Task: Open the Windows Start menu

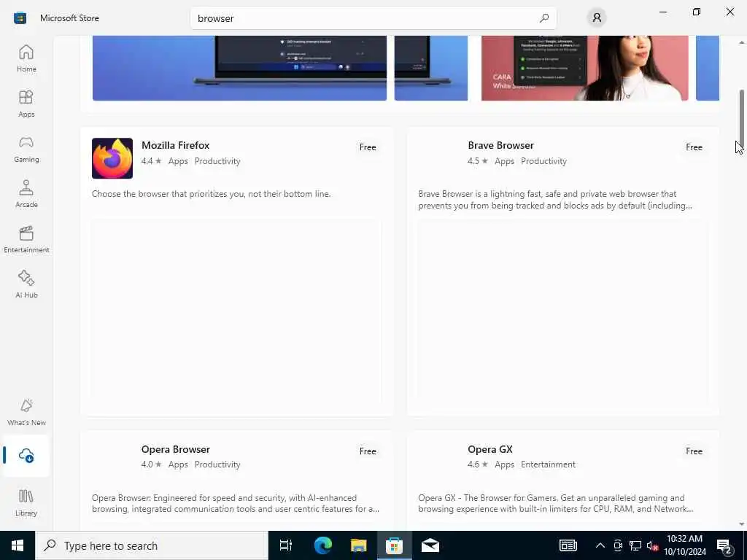Action: point(18,545)
